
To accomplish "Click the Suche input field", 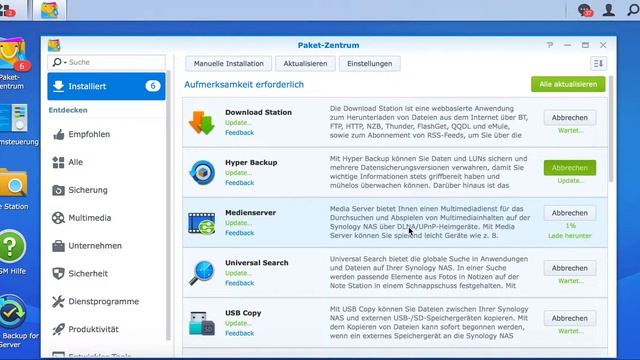I will point(107,62).
